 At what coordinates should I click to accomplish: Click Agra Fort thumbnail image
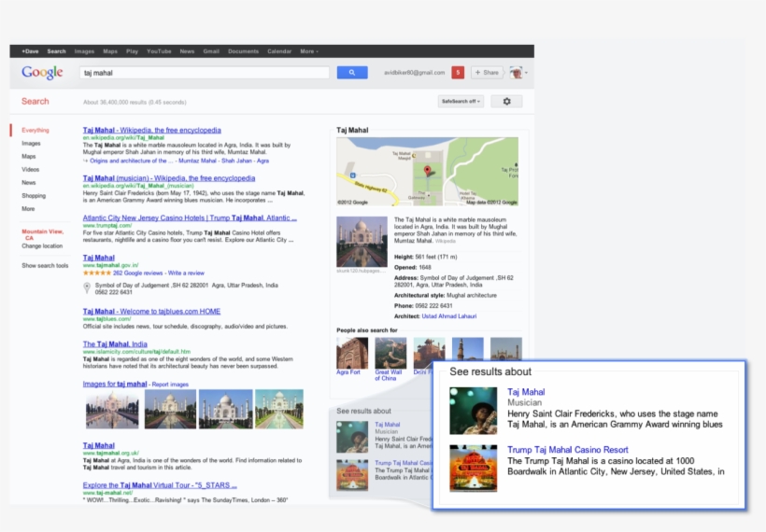(x=352, y=353)
